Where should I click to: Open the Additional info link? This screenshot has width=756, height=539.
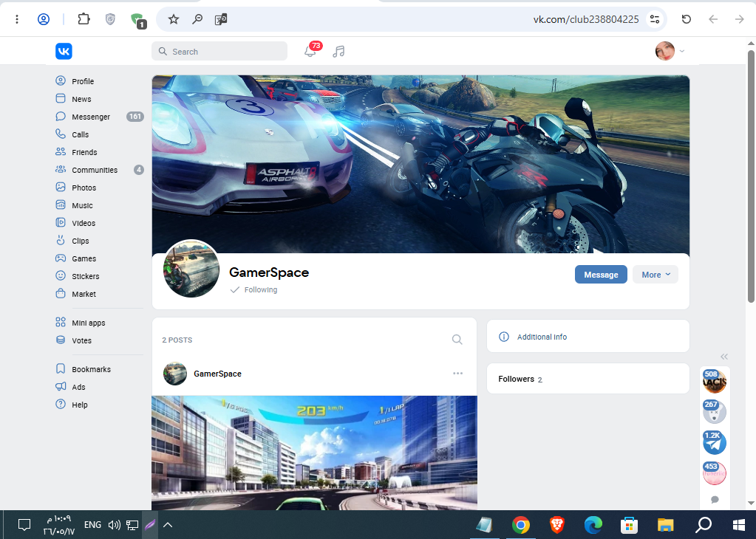click(x=542, y=337)
